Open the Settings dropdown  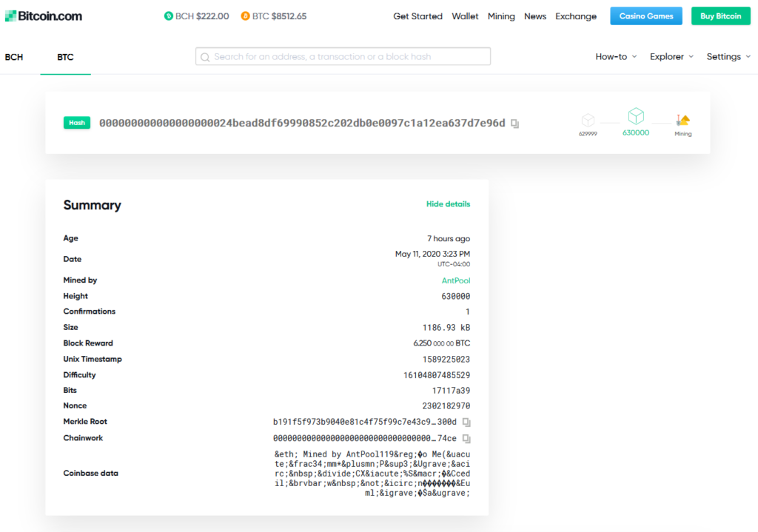[x=728, y=57]
